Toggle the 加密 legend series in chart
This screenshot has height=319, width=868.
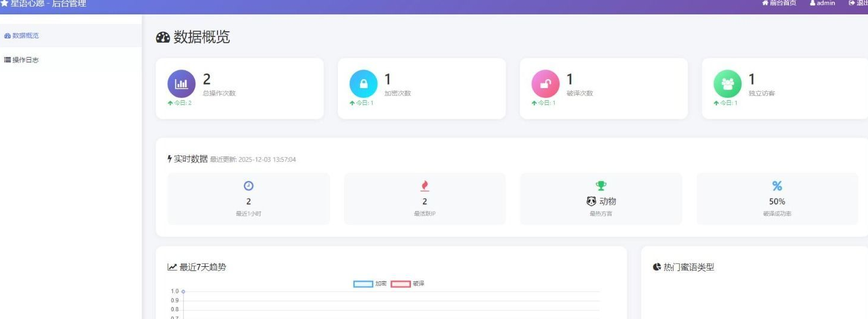point(370,284)
